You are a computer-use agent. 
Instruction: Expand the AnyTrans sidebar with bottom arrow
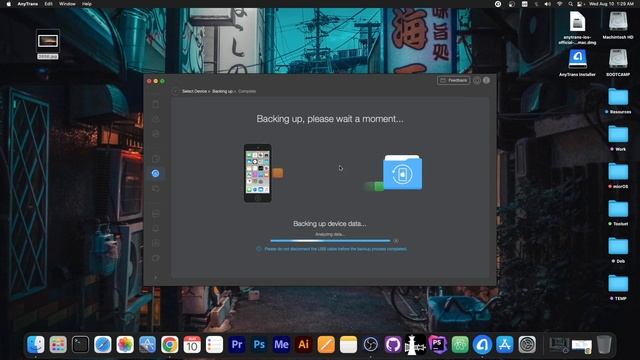(x=156, y=278)
